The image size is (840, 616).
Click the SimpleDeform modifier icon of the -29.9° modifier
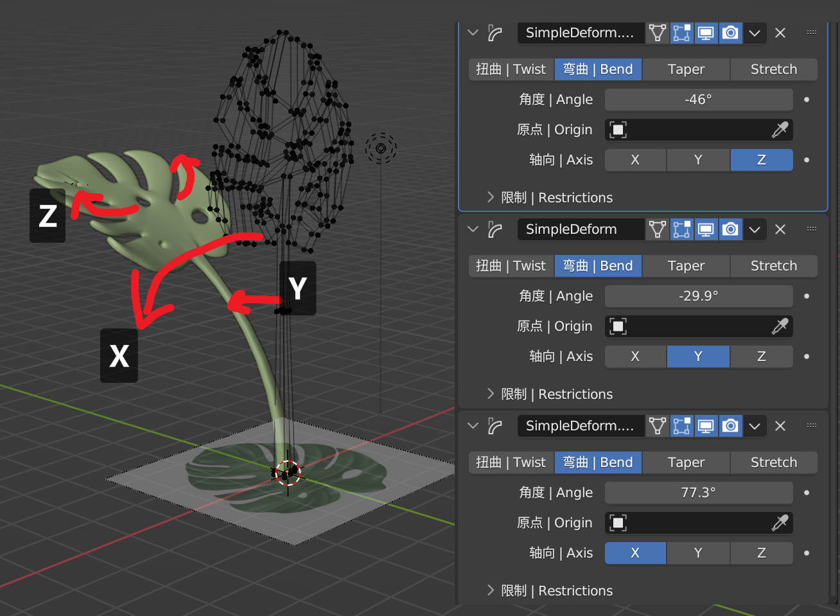pyautogui.click(x=495, y=229)
